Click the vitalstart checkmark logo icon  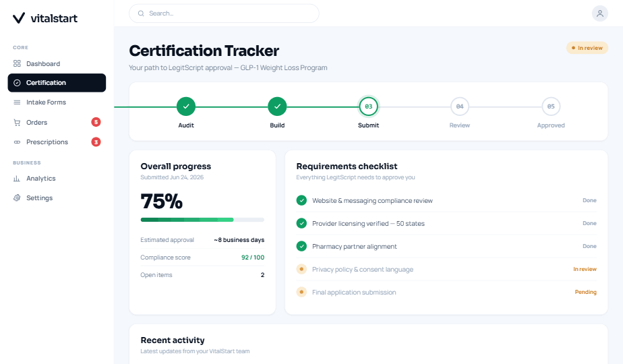(x=19, y=18)
